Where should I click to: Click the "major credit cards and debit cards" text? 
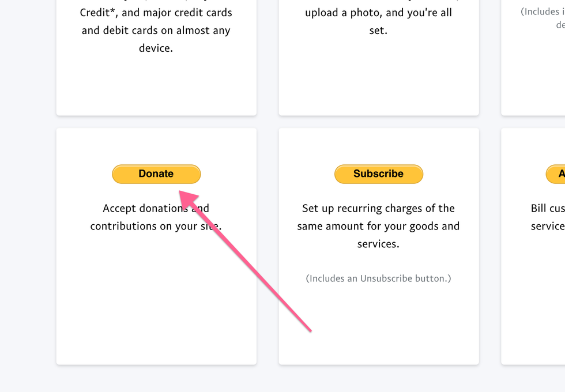point(156,21)
